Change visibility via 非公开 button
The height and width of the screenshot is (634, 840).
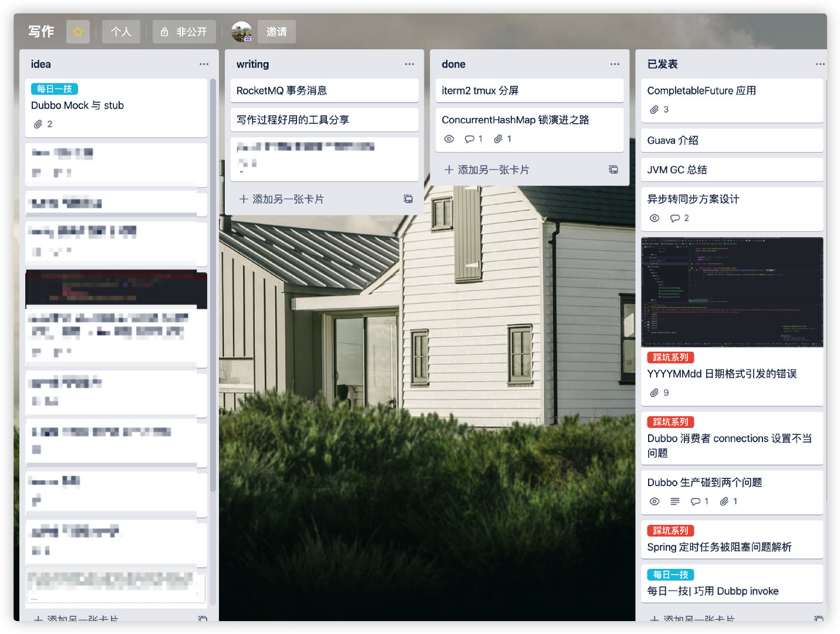(x=184, y=32)
